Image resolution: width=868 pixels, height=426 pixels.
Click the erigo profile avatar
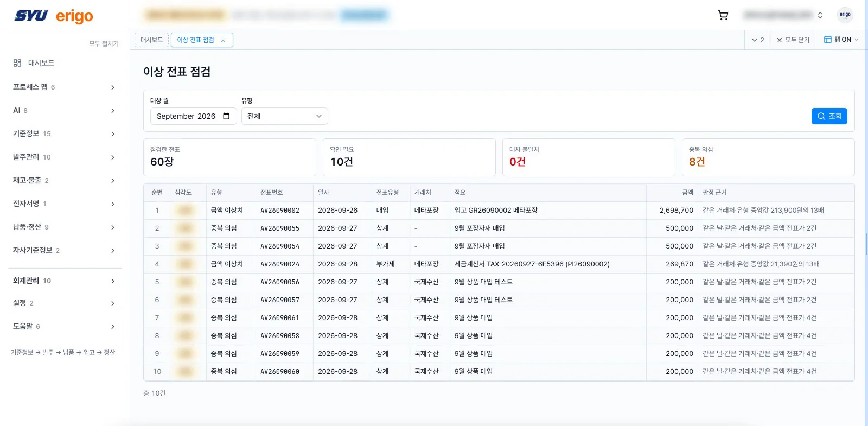point(845,15)
